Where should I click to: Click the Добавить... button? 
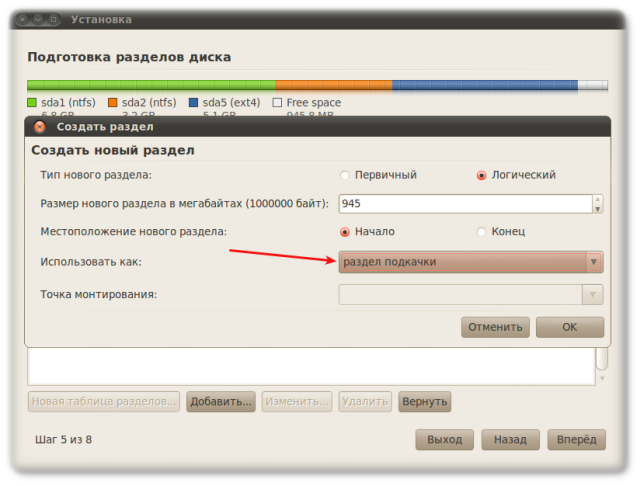(x=221, y=402)
